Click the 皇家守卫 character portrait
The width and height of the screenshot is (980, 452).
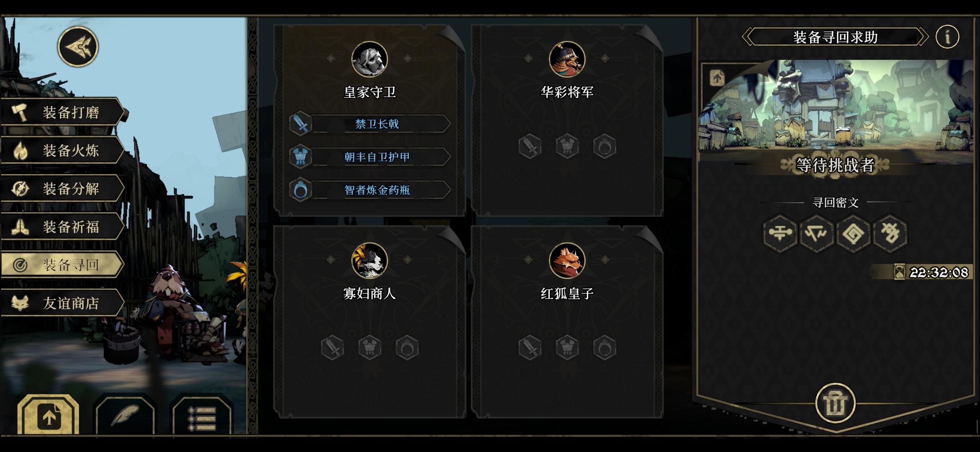click(x=369, y=59)
